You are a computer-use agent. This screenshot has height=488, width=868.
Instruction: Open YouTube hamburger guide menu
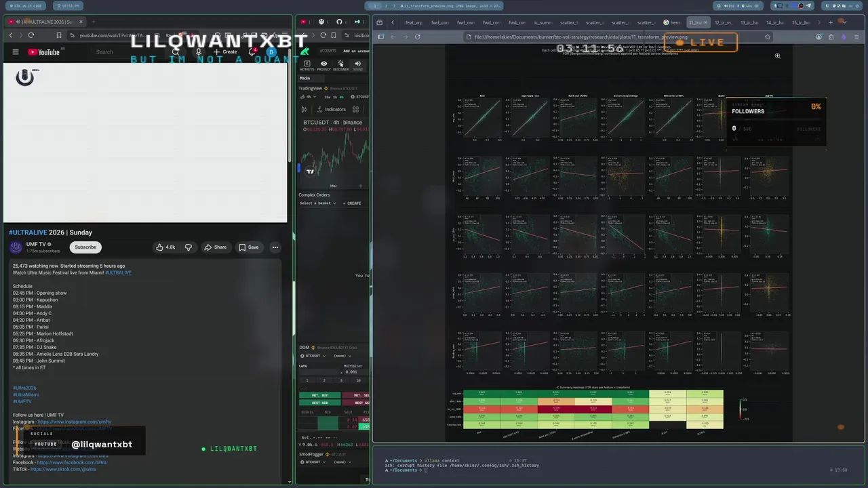16,52
